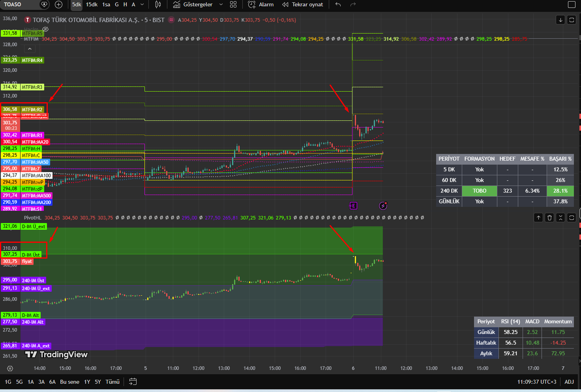The image size is (581, 392).
Task: Maximize the main price pane
Action: (572, 20)
